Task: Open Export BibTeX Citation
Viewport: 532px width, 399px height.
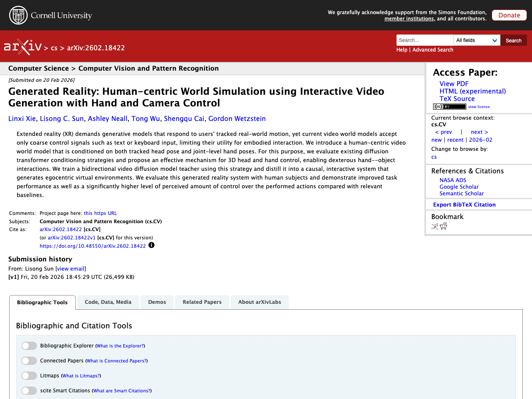Action: tap(464, 204)
